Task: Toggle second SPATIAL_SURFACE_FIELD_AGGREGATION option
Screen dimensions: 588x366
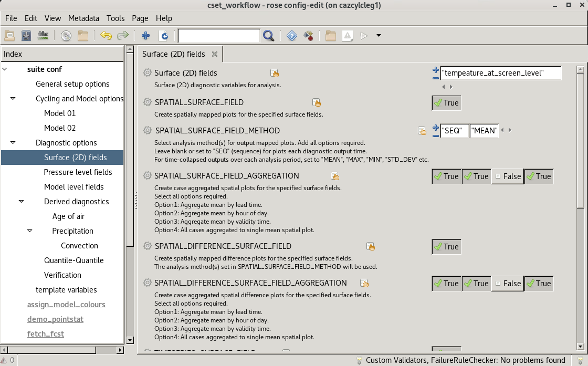Action: pos(476,176)
